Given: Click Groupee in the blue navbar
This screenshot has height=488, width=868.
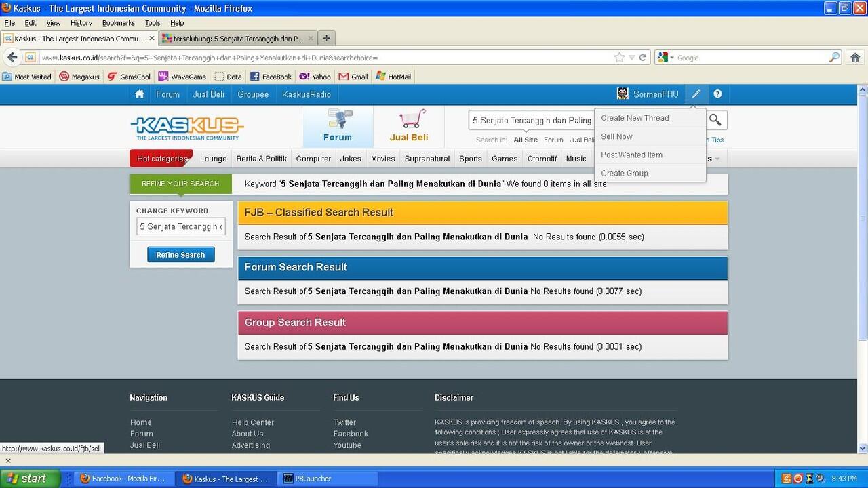Looking at the screenshot, I should 253,94.
